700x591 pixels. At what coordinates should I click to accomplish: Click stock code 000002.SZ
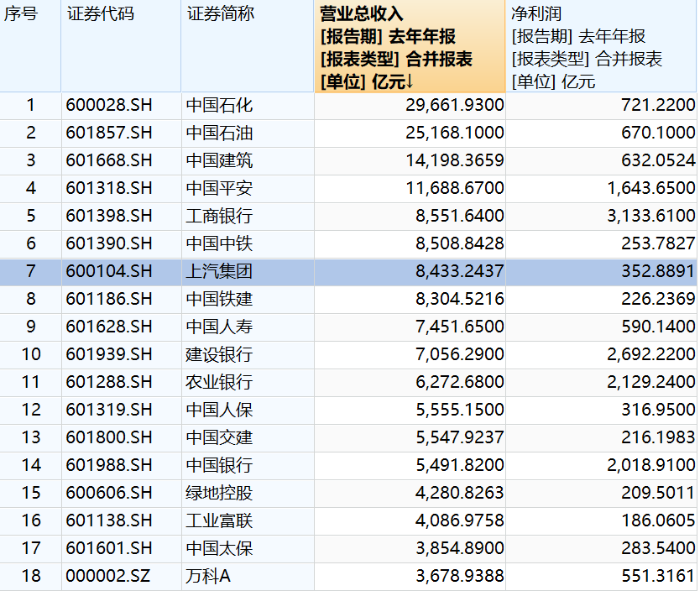(x=108, y=576)
